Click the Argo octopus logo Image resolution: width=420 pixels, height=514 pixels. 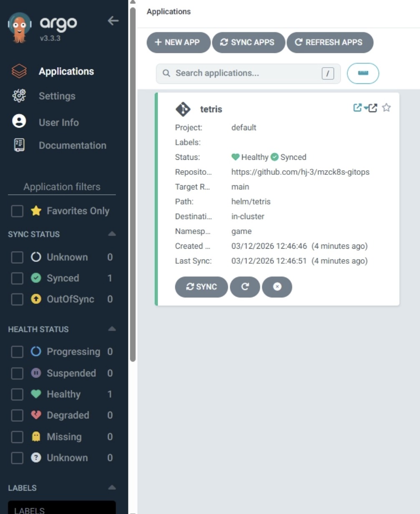click(x=20, y=27)
